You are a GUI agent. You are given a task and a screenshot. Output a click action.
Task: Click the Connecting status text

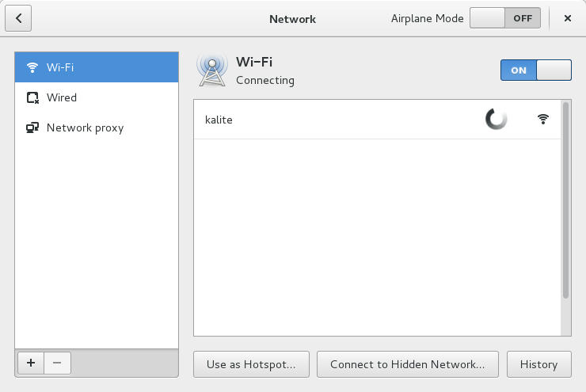coord(265,80)
